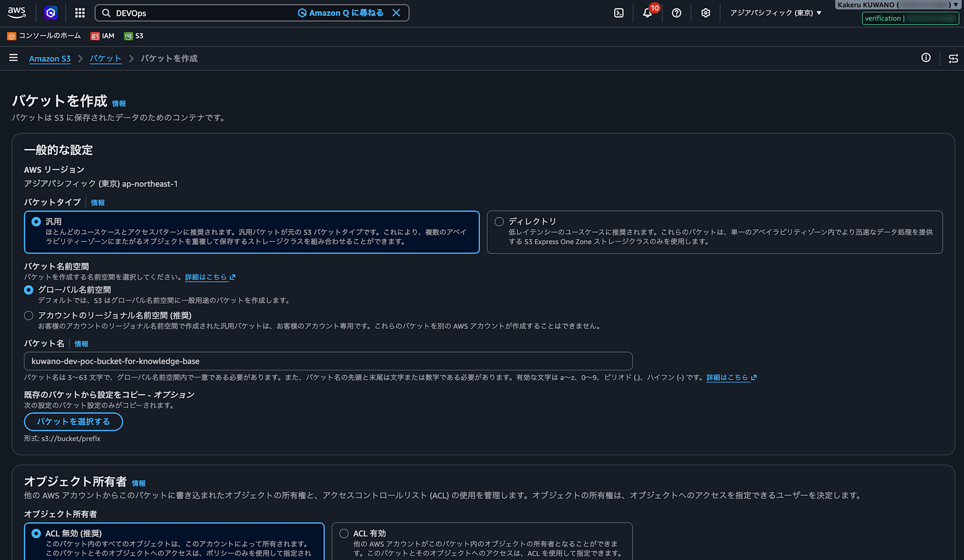Open the notifications bell icon
The height and width of the screenshot is (560, 964).
tap(648, 13)
